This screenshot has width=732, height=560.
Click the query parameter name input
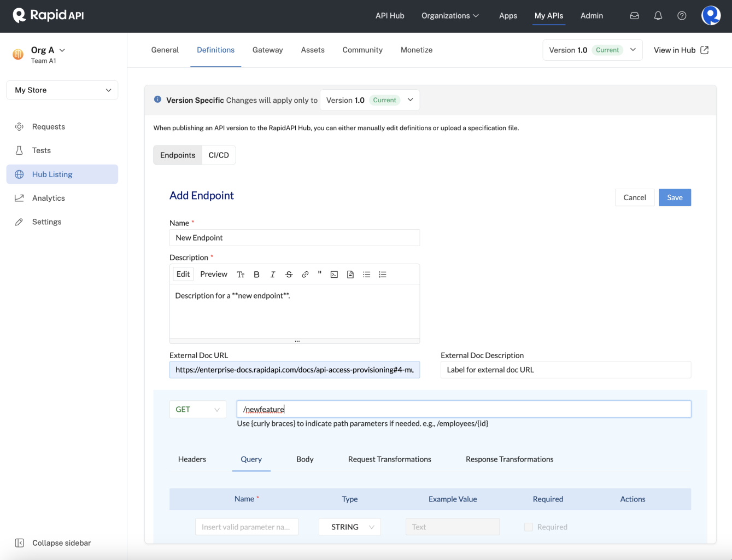tap(247, 527)
